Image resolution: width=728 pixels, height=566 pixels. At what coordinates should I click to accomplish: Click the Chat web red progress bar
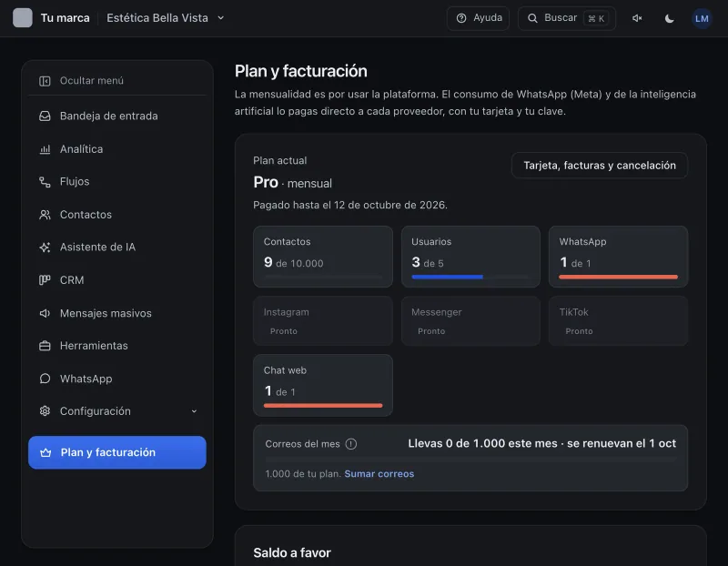[x=323, y=406]
